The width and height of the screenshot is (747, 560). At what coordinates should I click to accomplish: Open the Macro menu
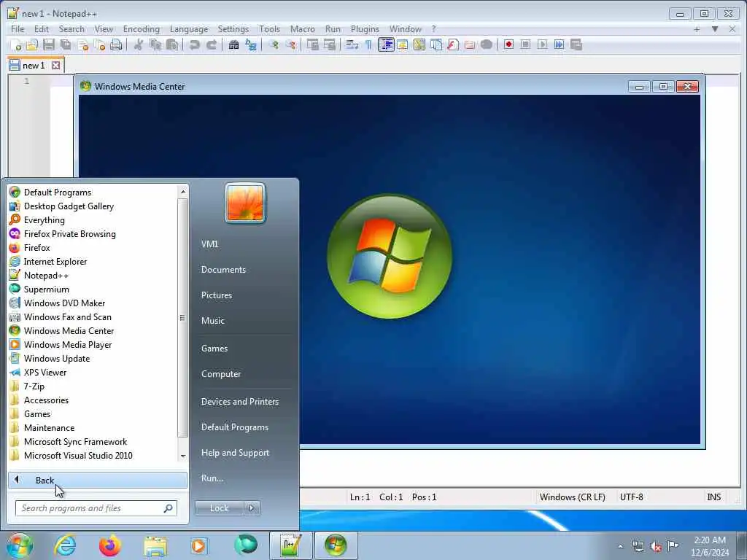click(303, 29)
